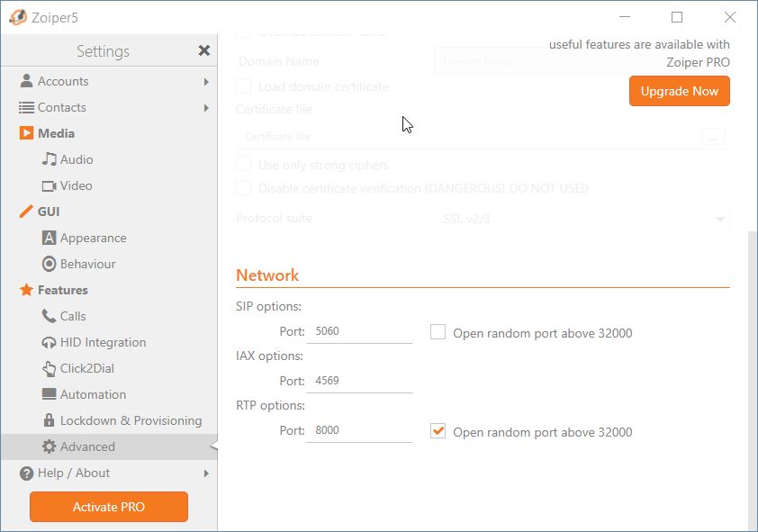Click the SIP port field showing 5060
Image resolution: width=758 pixels, height=532 pixels.
pos(359,331)
